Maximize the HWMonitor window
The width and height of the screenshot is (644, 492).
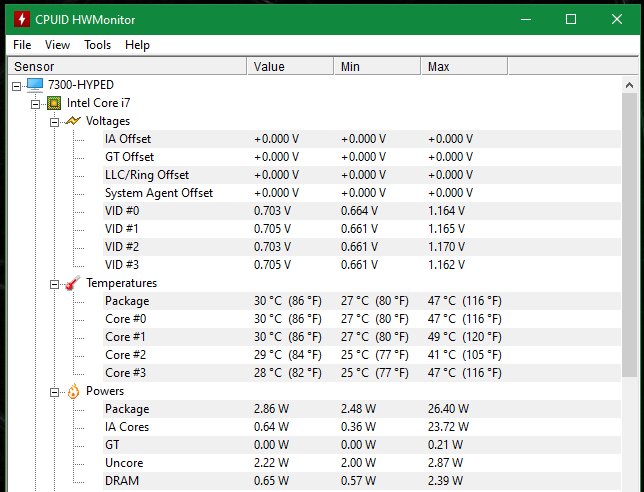pos(571,19)
